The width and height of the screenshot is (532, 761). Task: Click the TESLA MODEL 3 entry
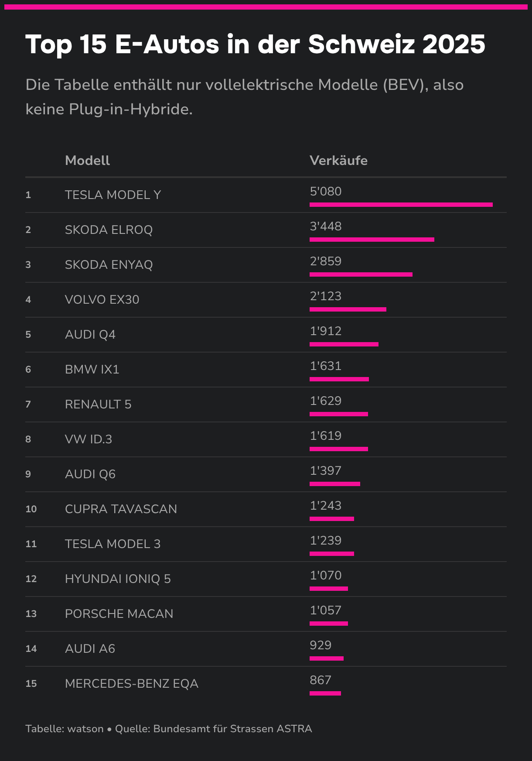[x=113, y=544]
